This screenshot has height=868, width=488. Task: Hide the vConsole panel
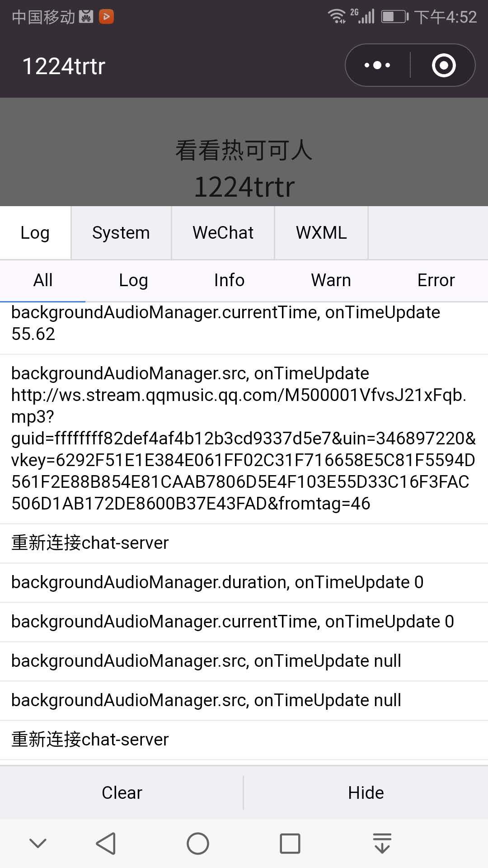tap(366, 793)
